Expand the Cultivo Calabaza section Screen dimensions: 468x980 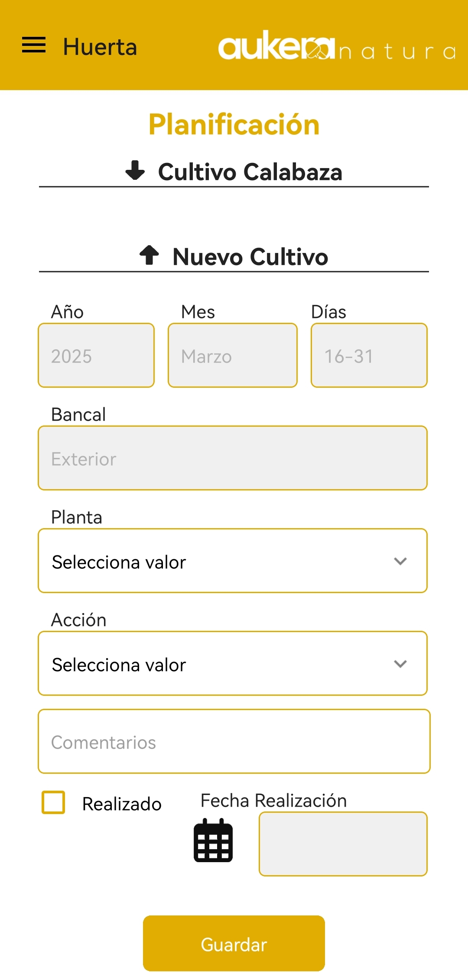coord(250,172)
